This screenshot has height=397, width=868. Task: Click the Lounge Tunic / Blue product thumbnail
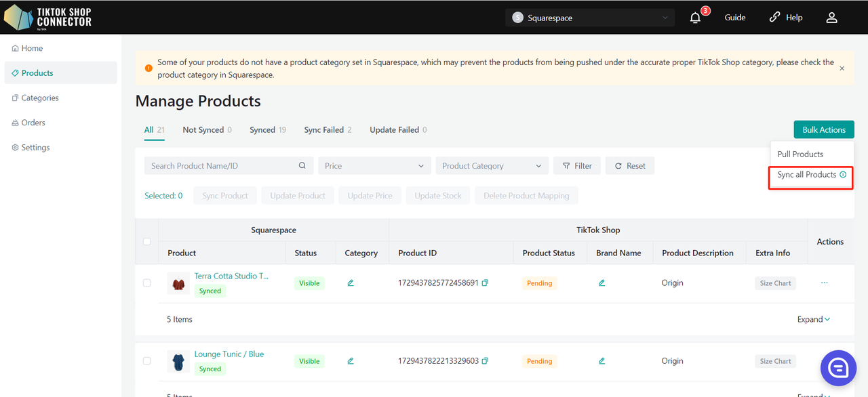(178, 361)
